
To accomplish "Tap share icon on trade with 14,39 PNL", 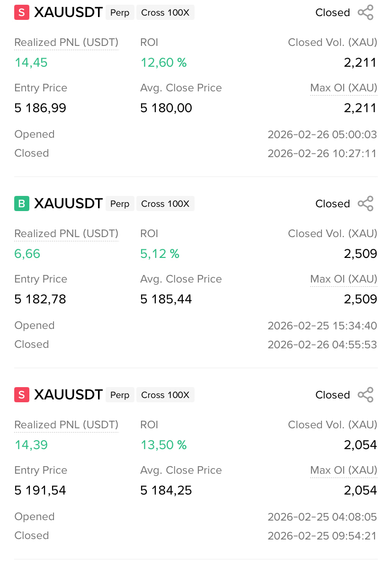I will point(365,395).
